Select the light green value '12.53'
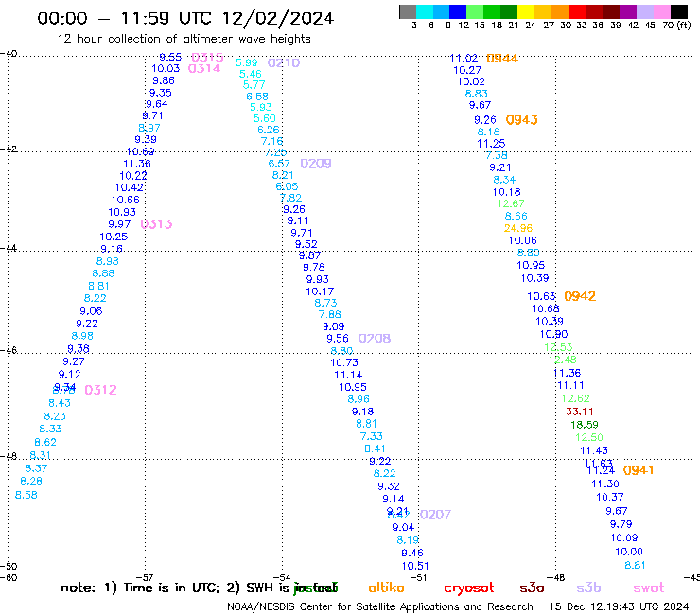The width and height of the screenshot is (700, 615). 558,347
